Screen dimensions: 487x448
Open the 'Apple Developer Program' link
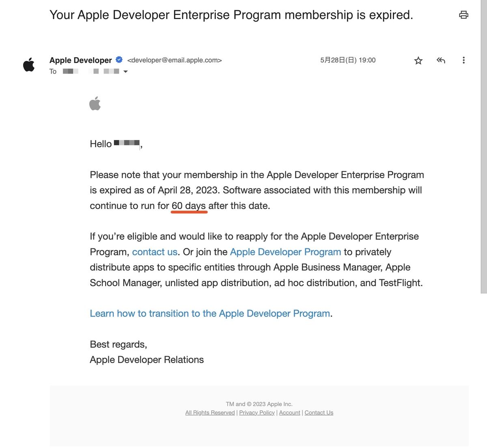click(x=285, y=252)
